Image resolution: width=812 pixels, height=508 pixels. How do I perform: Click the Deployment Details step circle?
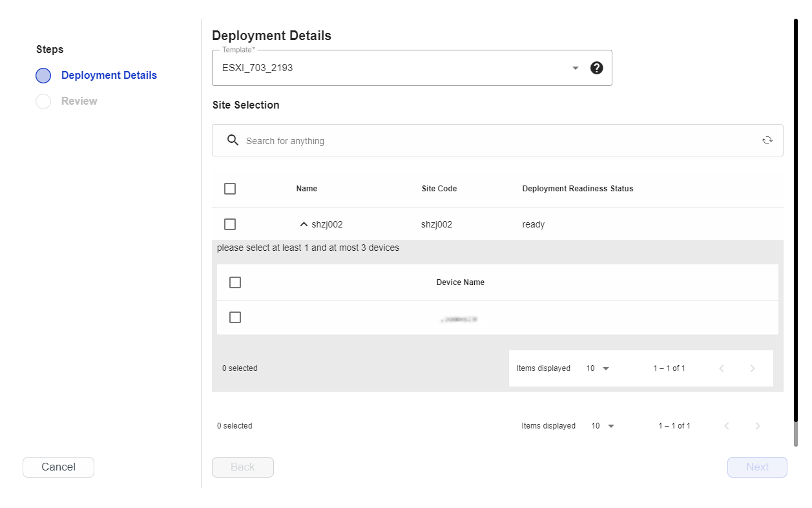click(x=43, y=76)
